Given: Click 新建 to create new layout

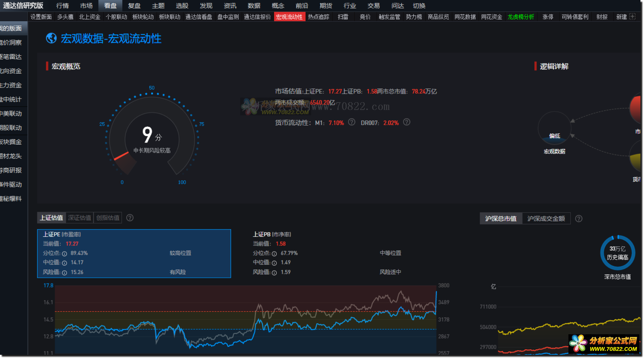Looking at the screenshot, I should (x=621, y=17).
